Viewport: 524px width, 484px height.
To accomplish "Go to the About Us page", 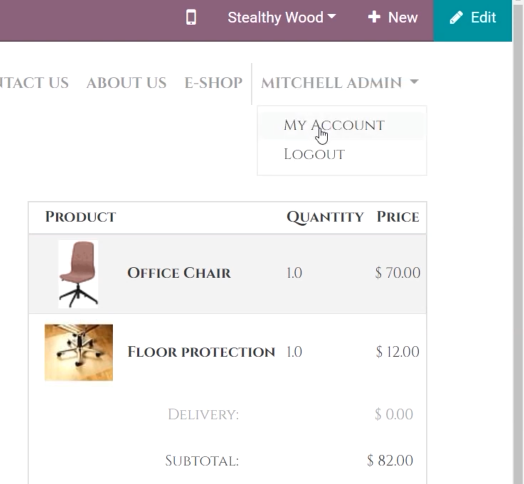I will (x=126, y=83).
